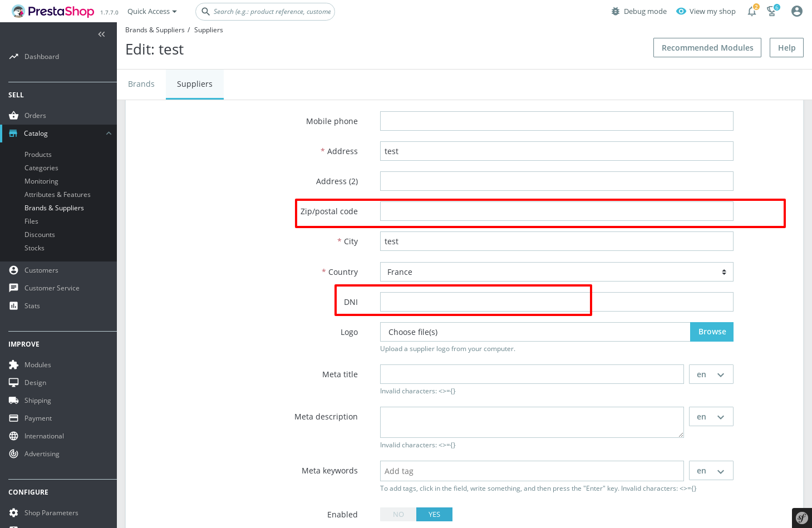
Task: Open the Symfony debug toolbar icon
Action: 802,518
